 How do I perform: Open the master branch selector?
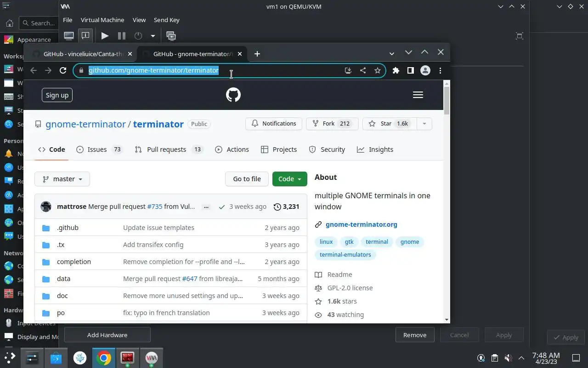tap(62, 179)
